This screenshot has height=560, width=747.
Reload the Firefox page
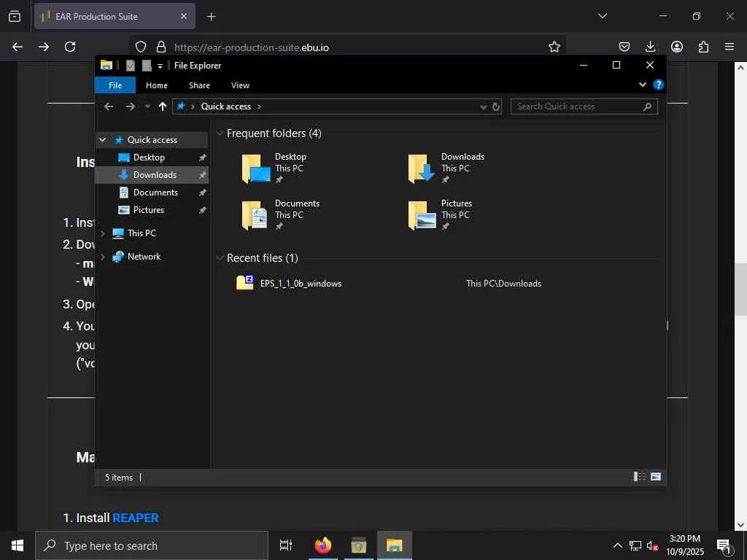pyautogui.click(x=70, y=47)
